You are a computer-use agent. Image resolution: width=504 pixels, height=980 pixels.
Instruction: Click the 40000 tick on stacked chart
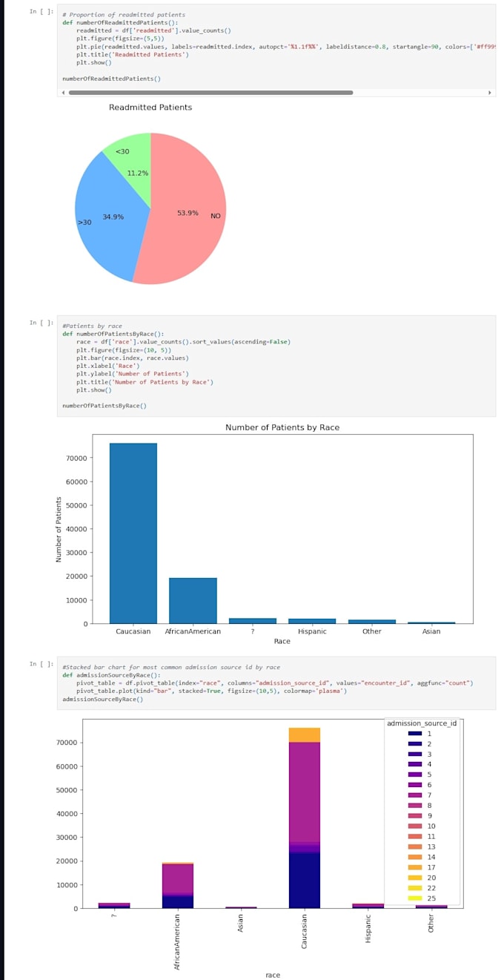point(66,814)
